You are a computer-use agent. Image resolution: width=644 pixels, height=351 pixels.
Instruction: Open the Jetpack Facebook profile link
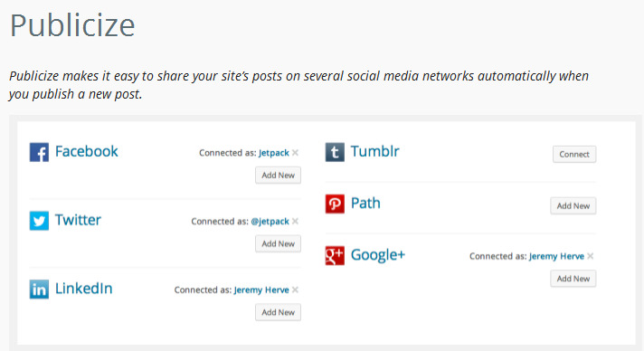[274, 153]
